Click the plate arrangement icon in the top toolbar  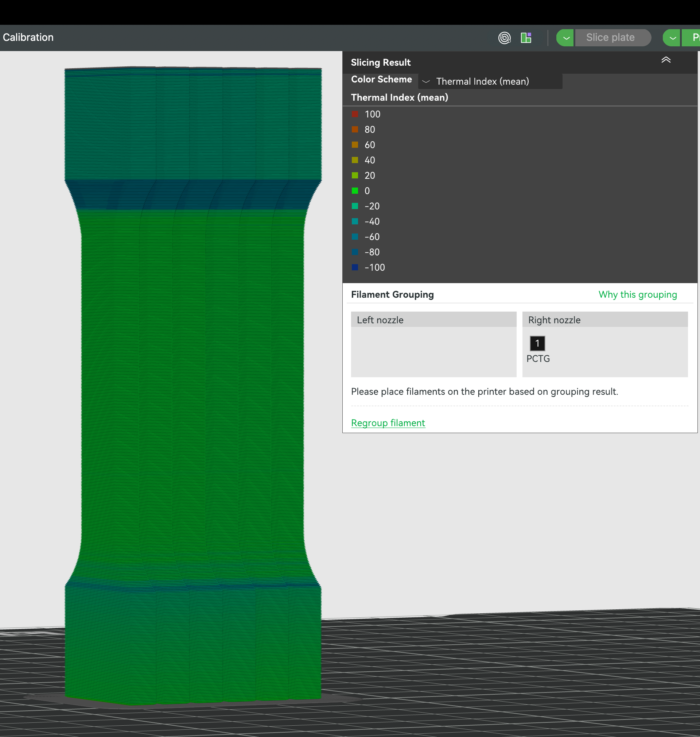[x=526, y=37]
